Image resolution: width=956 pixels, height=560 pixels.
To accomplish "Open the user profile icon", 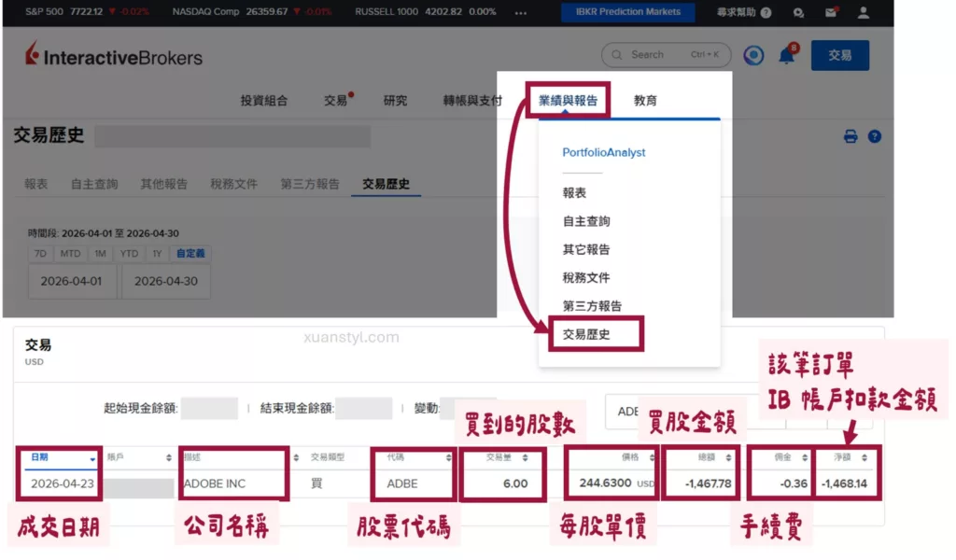I will click(x=863, y=11).
